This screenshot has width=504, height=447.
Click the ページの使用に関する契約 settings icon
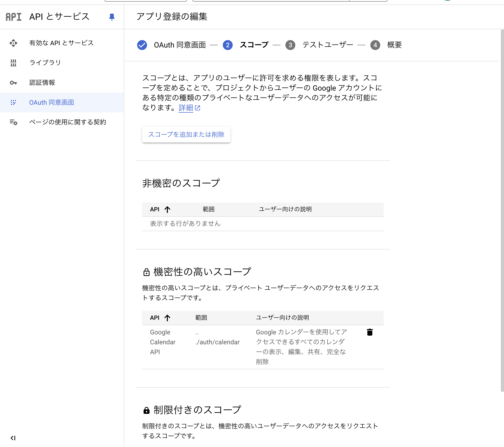tap(13, 122)
